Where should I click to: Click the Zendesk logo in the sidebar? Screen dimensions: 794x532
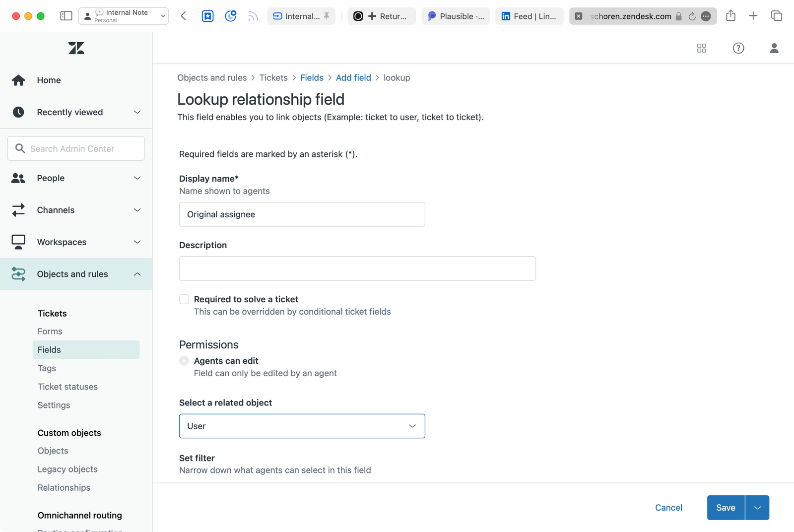pos(76,48)
